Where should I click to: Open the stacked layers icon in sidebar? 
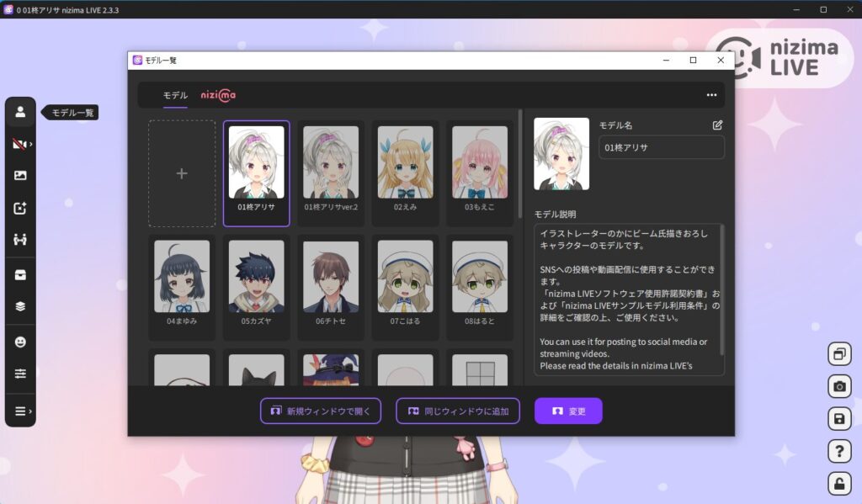point(20,306)
